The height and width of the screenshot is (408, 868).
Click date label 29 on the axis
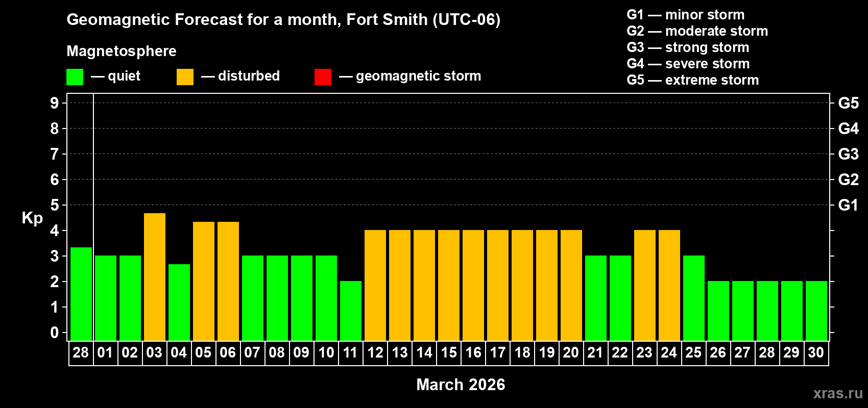[791, 352]
